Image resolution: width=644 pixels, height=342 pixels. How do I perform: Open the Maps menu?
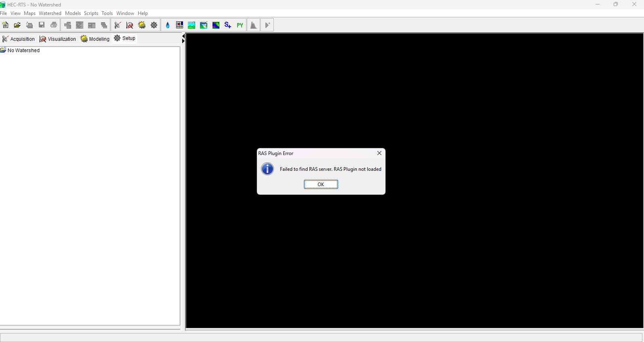(29, 13)
